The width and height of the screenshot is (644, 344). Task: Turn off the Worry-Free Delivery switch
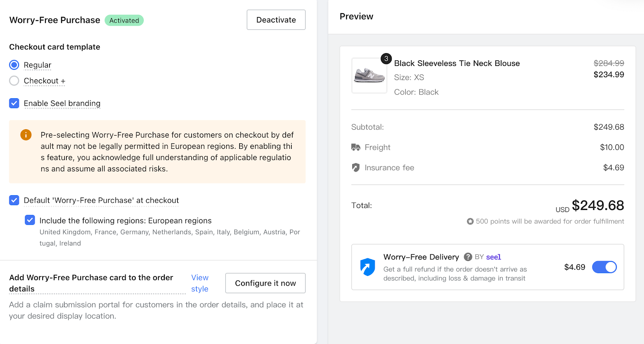click(x=604, y=267)
